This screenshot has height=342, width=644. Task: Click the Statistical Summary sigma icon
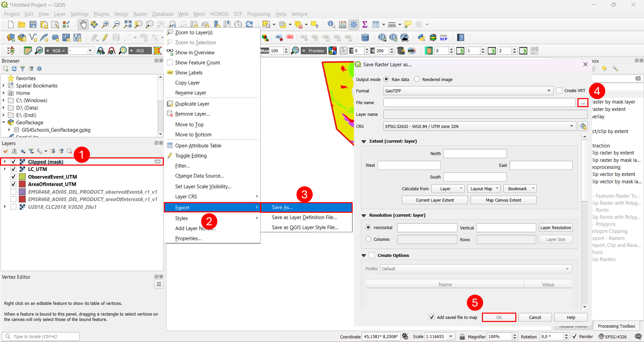(365, 24)
